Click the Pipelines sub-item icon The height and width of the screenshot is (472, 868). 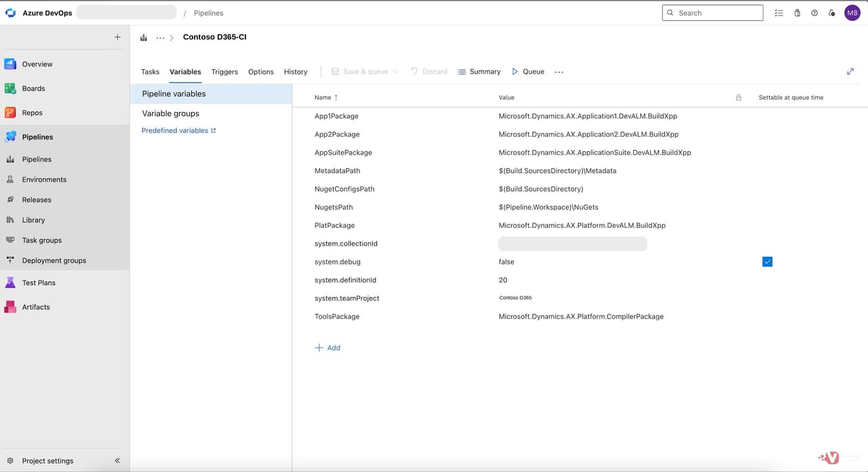10,159
